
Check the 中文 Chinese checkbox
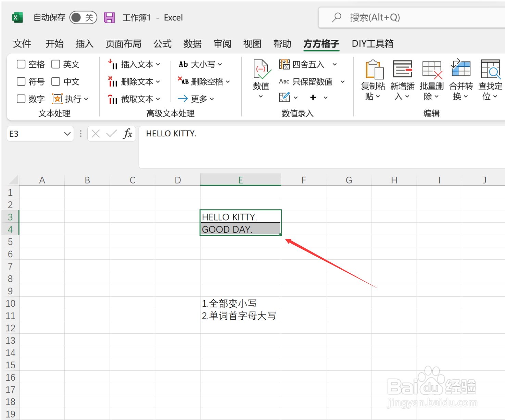pos(56,82)
